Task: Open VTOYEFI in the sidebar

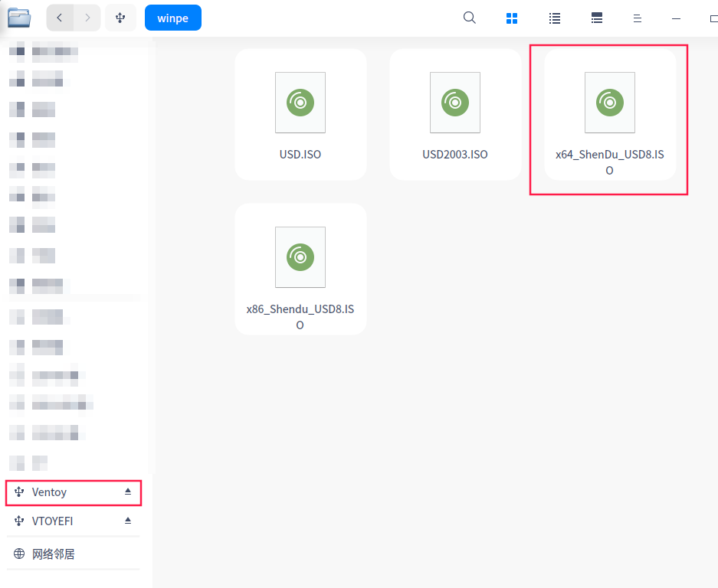Action: point(52,521)
